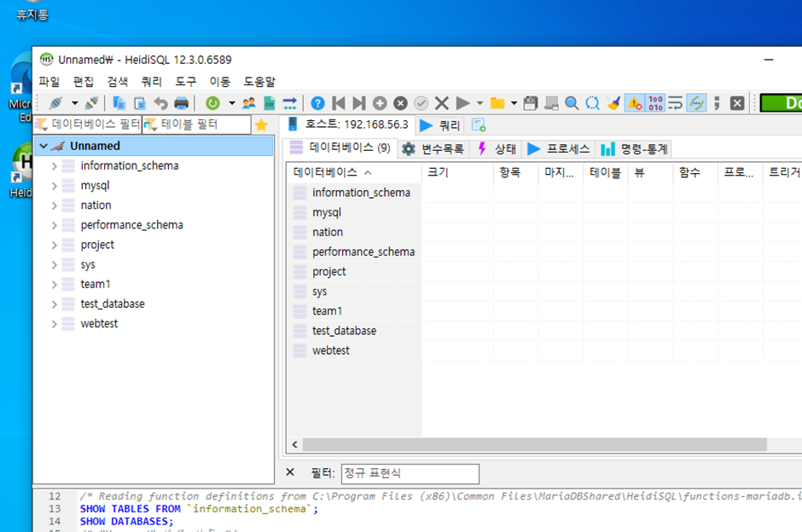This screenshot has height=532, width=802.
Task: Switch to the 변수목록 tab
Action: click(x=433, y=148)
